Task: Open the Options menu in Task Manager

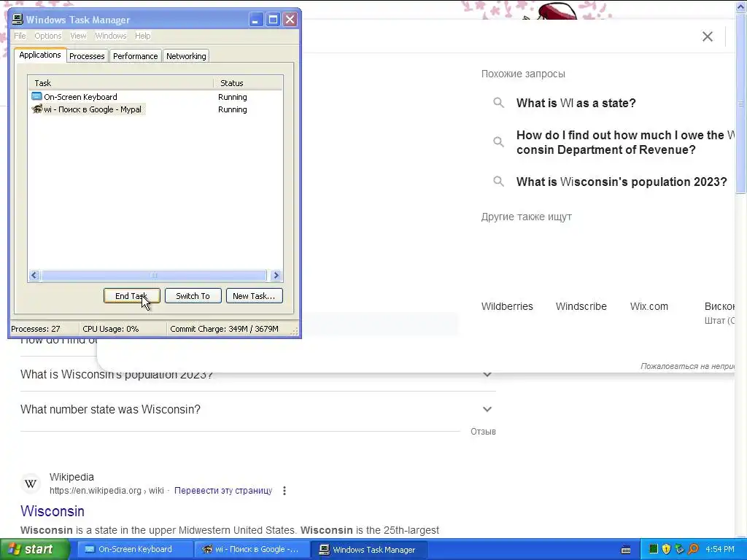Action: [47, 36]
